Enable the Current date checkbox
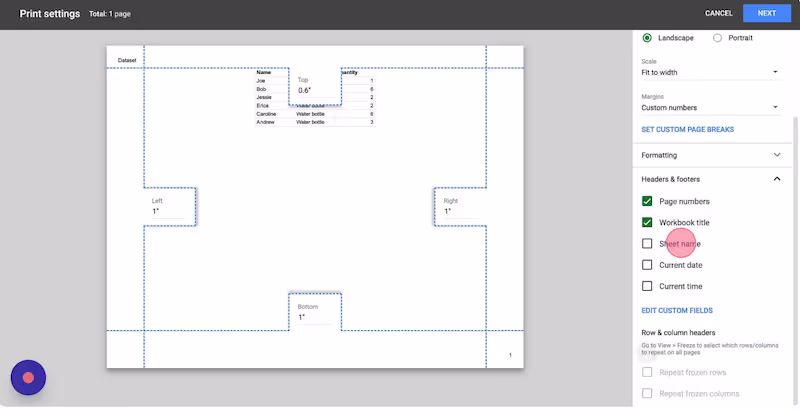The image size is (800, 409). pos(647,265)
